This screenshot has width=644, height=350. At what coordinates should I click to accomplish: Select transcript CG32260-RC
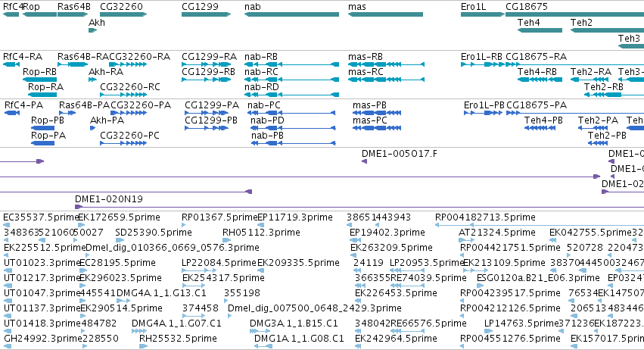[x=123, y=95]
